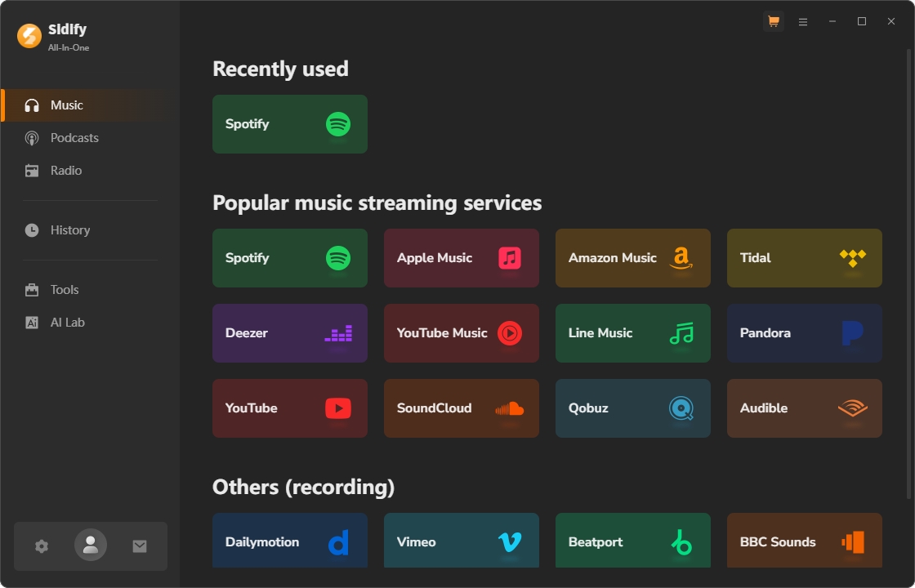Open the mail feedback icon
Viewport: 915px width, 588px height.
click(x=140, y=546)
